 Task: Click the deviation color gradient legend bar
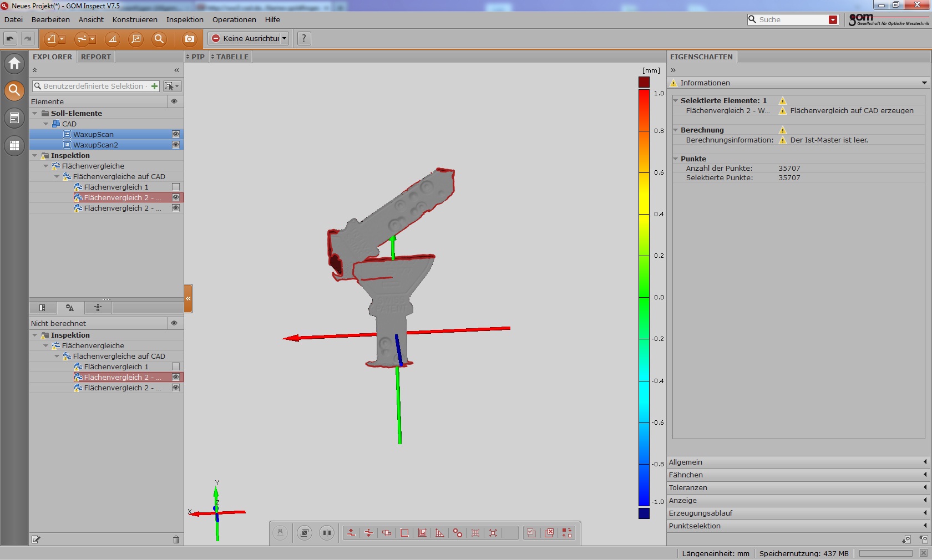644,298
